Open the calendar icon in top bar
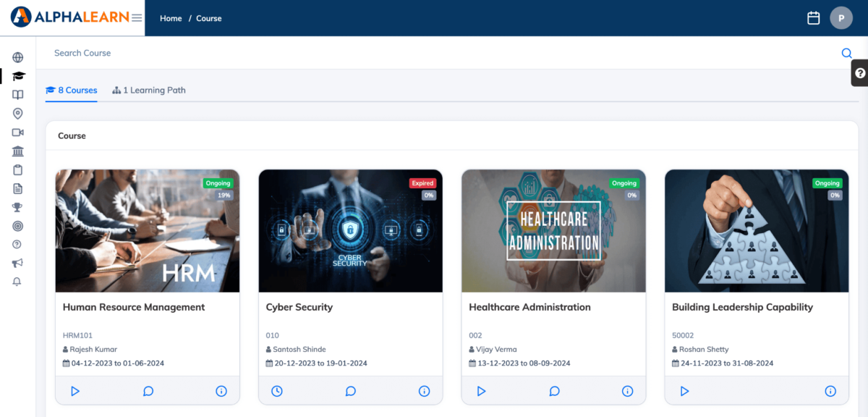Viewport: 868px width, 417px height. (x=814, y=18)
